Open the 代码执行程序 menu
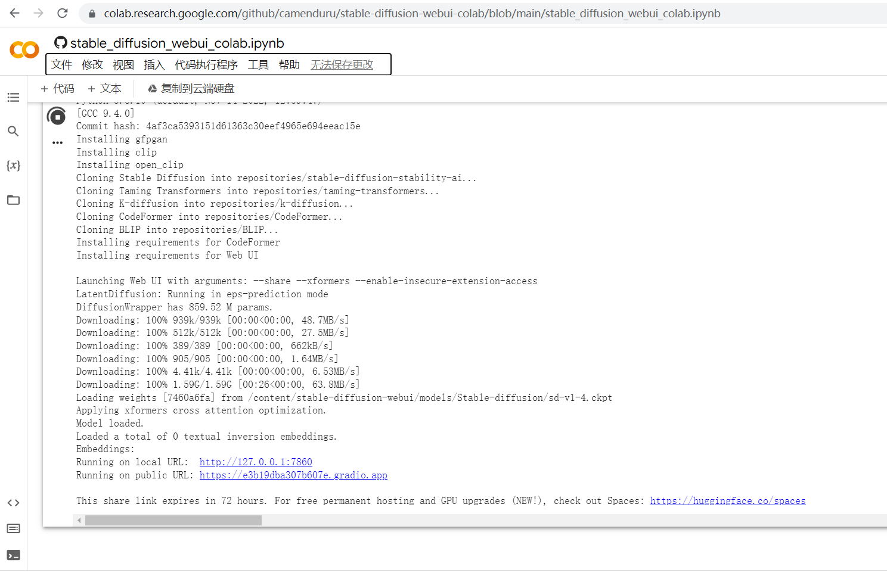Screen dimensions: 887x588 coord(206,64)
